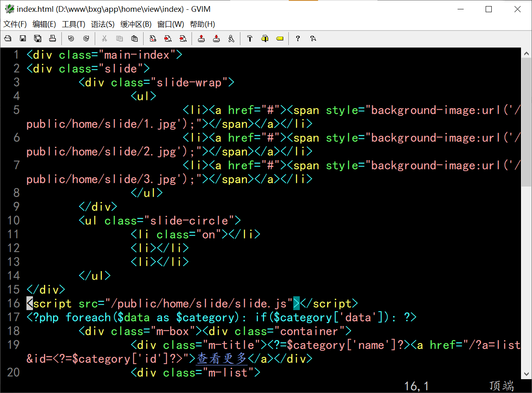Click 'm-list' class text on line 20
The width and height of the screenshot is (532, 393).
click(x=228, y=373)
